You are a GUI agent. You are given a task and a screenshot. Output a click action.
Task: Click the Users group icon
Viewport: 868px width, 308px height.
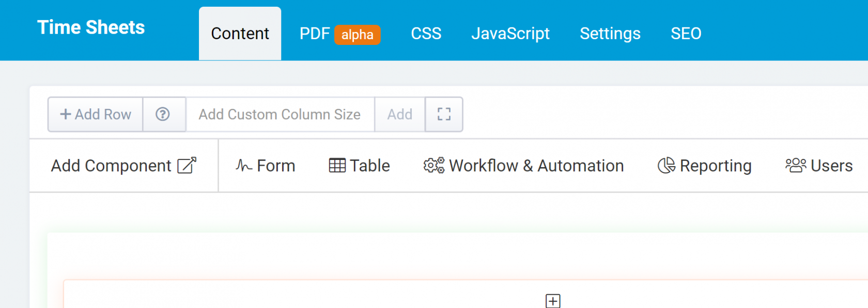click(796, 166)
